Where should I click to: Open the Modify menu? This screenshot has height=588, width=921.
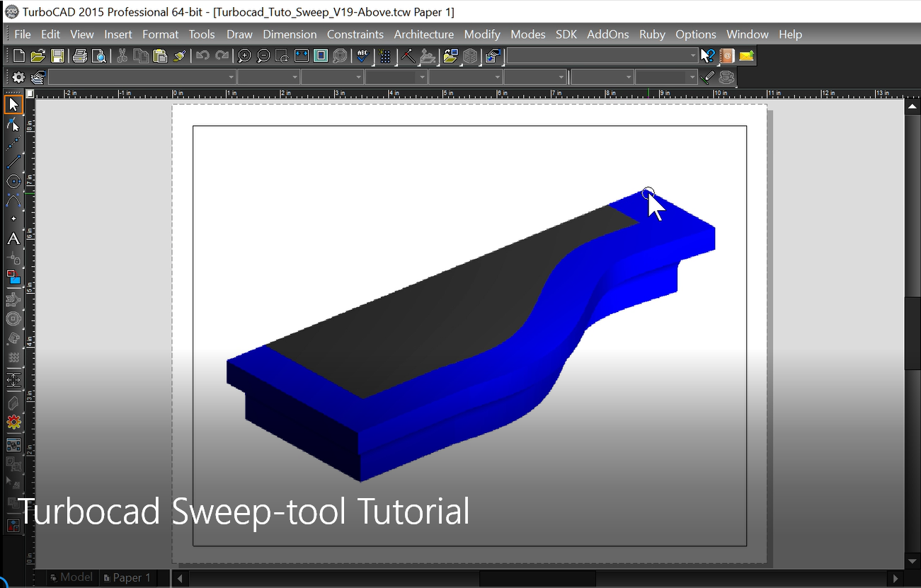tap(482, 34)
